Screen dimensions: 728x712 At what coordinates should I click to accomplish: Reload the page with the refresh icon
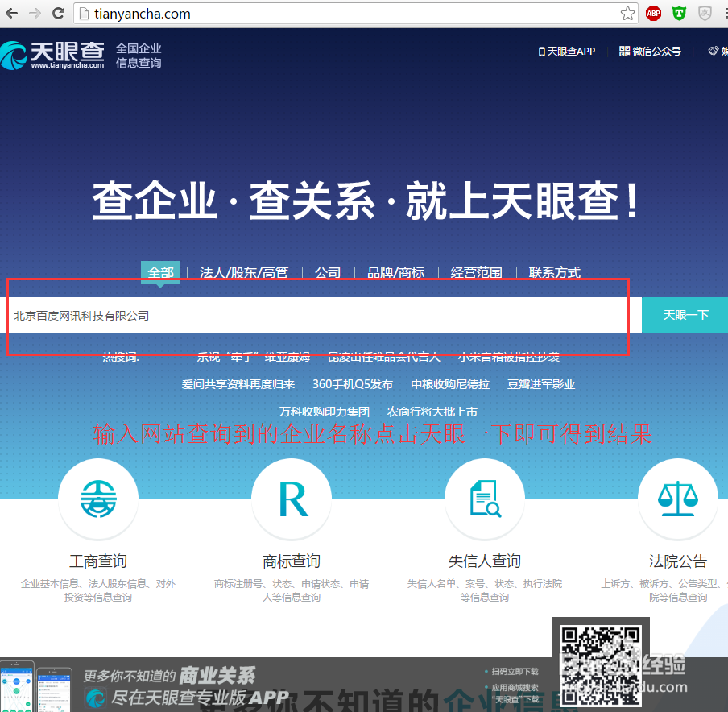[58, 14]
